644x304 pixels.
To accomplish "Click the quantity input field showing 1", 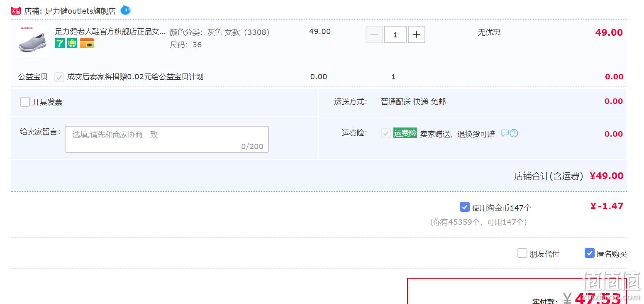I will coord(395,35).
